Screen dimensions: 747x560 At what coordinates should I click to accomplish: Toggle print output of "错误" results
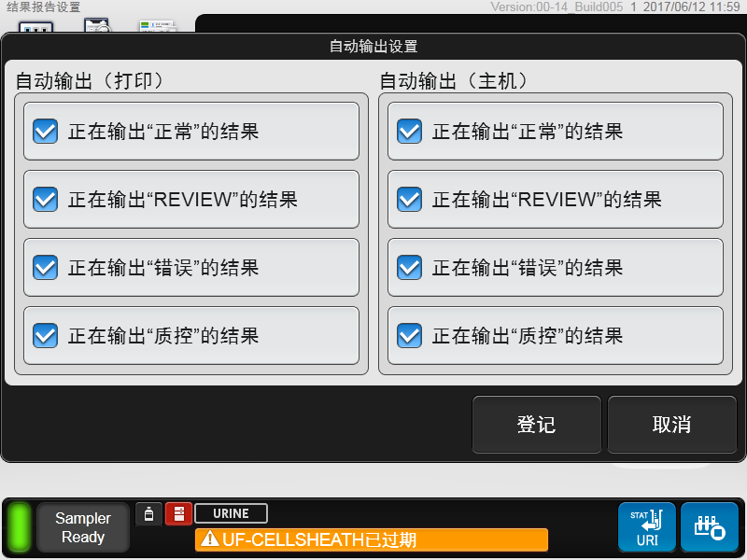click(x=46, y=268)
